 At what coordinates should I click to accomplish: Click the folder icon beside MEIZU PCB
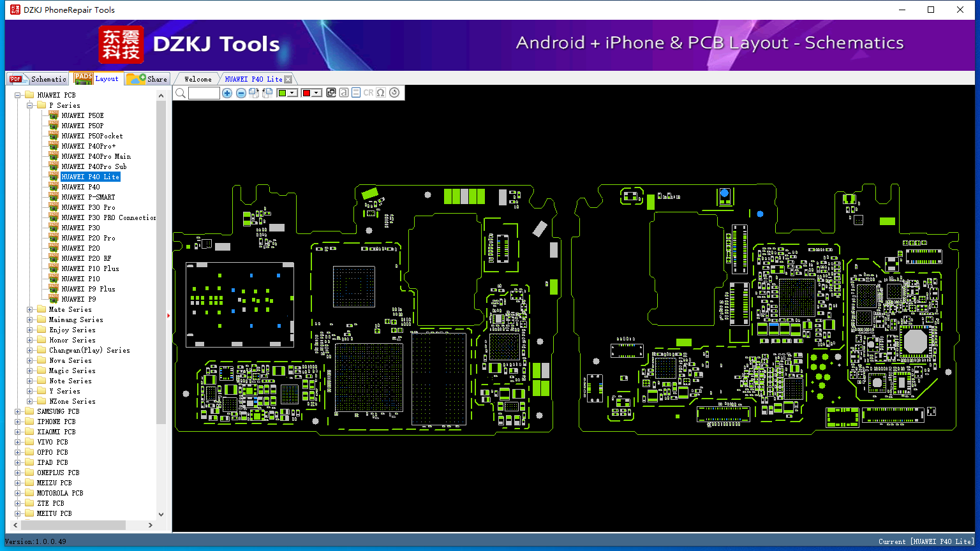click(29, 483)
